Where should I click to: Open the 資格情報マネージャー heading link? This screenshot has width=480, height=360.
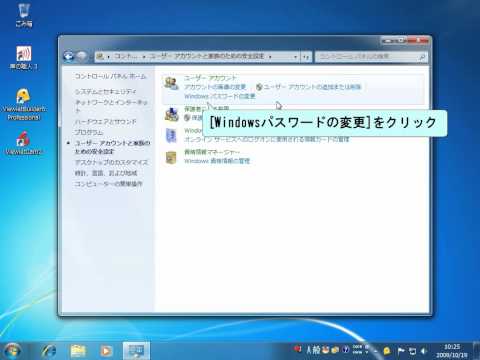coord(212,152)
